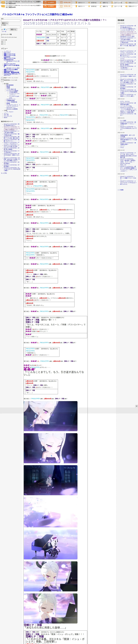Image resolution: width=138 pixels, height=644 pixels.
Task: Open なりきりバトラー board link
Action: tap(11, 99)
